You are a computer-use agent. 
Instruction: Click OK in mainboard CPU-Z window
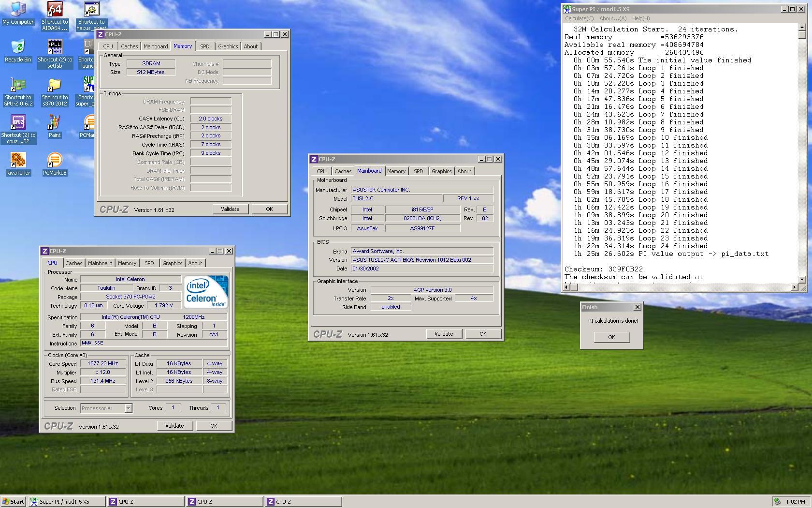click(x=483, y=334)
